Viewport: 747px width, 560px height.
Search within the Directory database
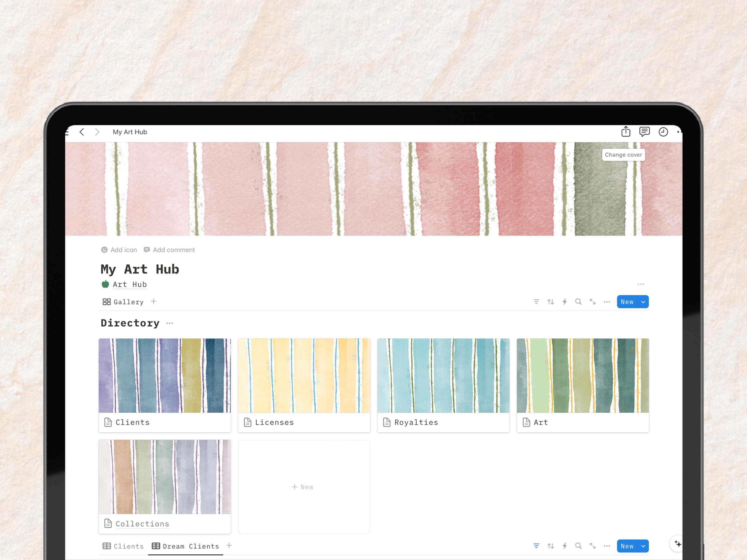tap(578, 302)
